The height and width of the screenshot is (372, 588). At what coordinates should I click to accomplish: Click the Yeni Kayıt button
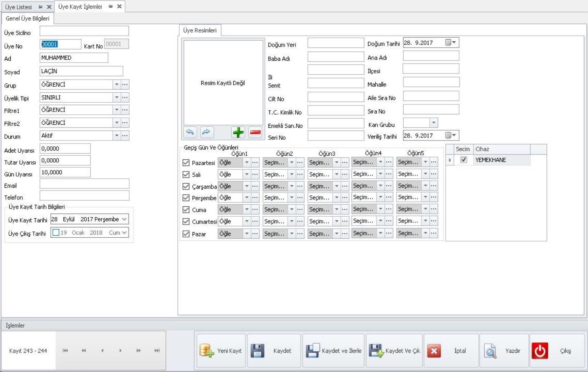tap(221, 351)
